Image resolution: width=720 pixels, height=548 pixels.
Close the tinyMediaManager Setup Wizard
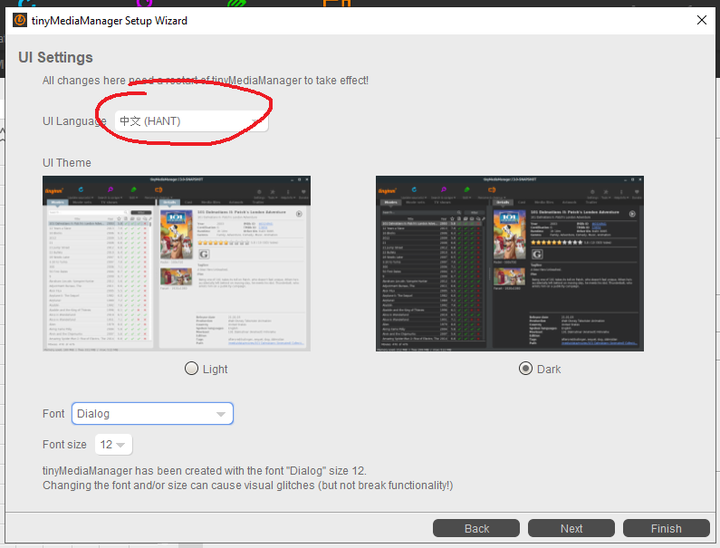pos(702,20)
